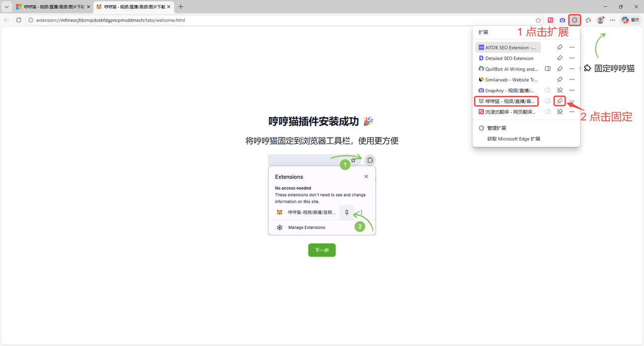Screen dimensions: 644x346
Task: Select 管理扩展 in the extensions menu
Action: pos(496,128)
